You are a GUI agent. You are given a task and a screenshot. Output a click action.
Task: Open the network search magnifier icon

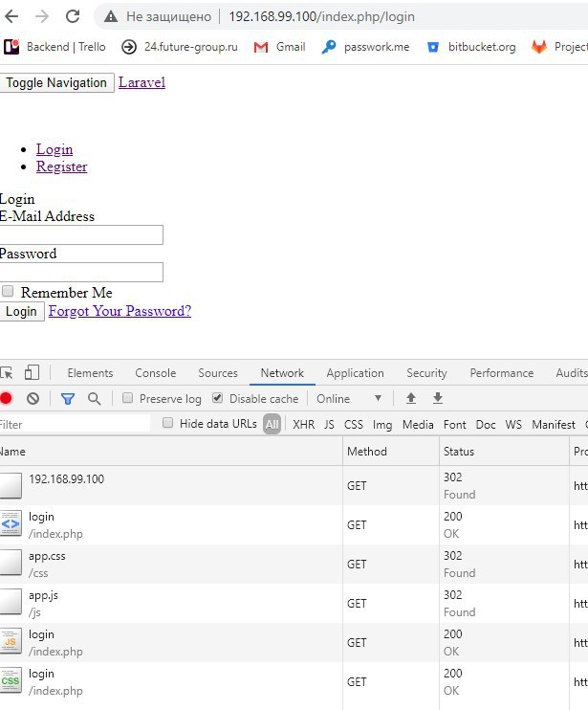(94, 398)
